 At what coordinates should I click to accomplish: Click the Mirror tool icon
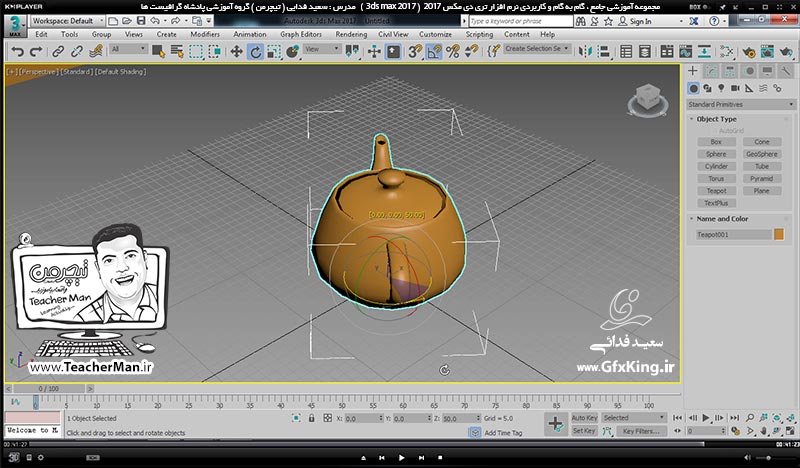tap(585, 52)
